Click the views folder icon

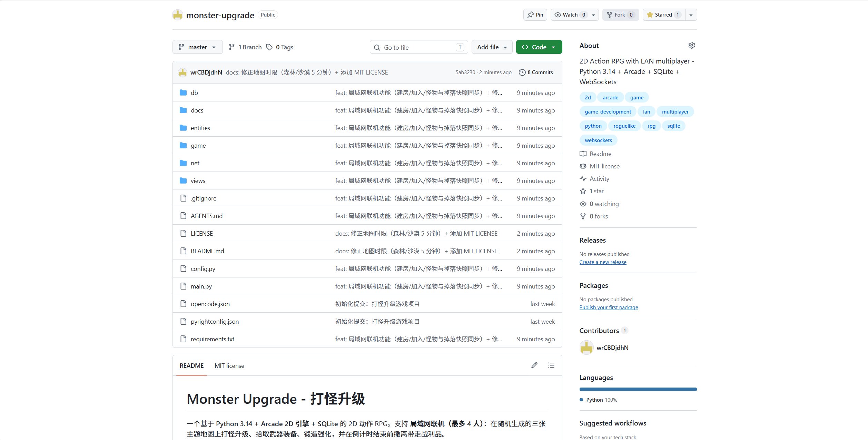(x=183, y=180)
